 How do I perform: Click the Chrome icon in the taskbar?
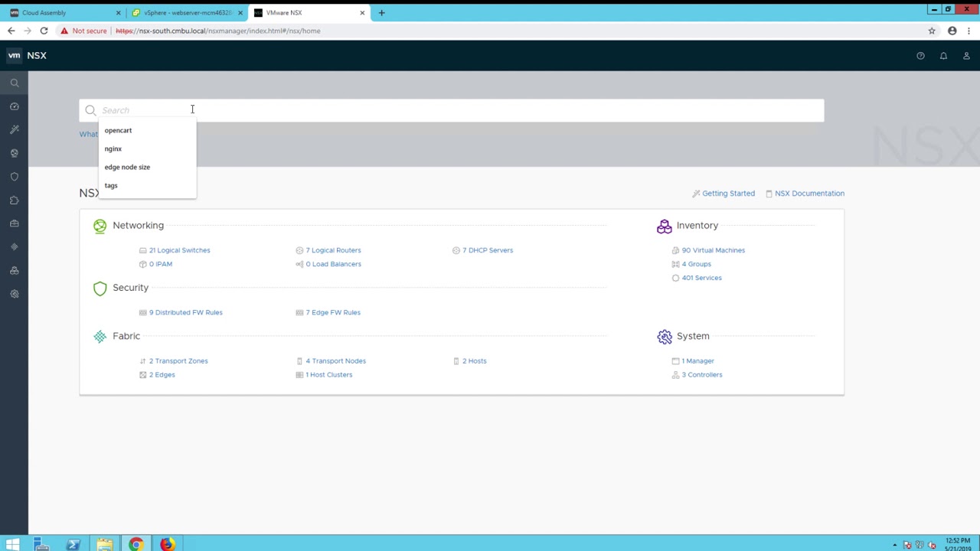(x=136, y=544)
